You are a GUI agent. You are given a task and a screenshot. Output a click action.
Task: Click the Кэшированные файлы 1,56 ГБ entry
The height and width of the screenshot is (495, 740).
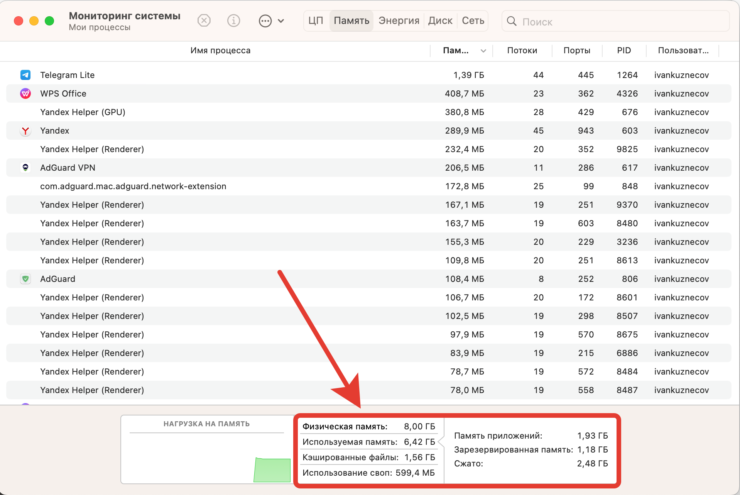click(x=369, y=458)
